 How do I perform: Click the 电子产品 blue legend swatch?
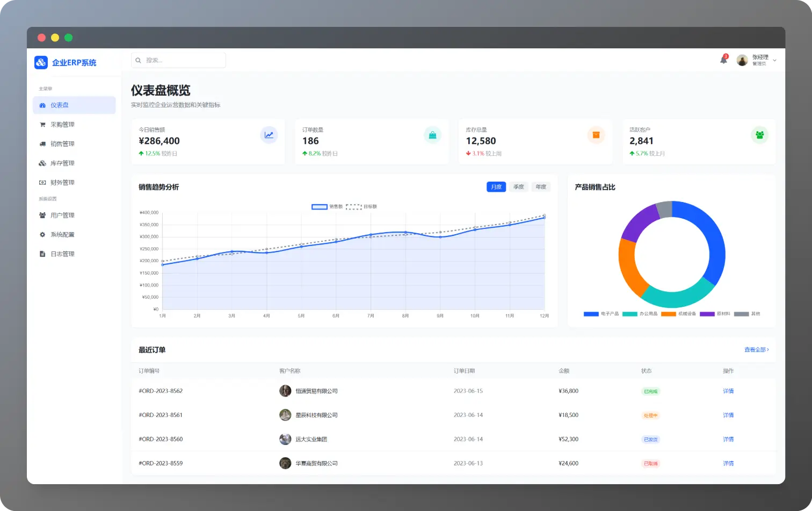pyautogui.click(x=590, y=313)
